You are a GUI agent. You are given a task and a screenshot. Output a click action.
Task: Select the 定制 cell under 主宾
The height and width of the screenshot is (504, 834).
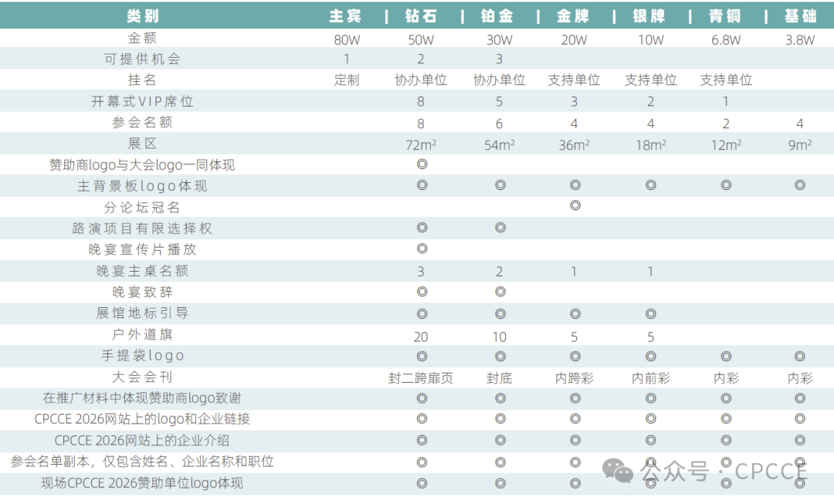pos(347,79)
